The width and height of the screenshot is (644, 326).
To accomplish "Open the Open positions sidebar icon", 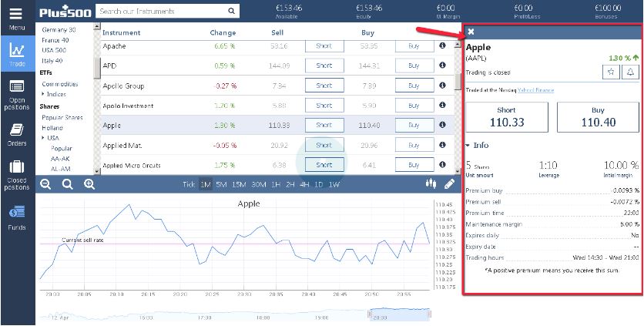I will (x=17, y=86).
